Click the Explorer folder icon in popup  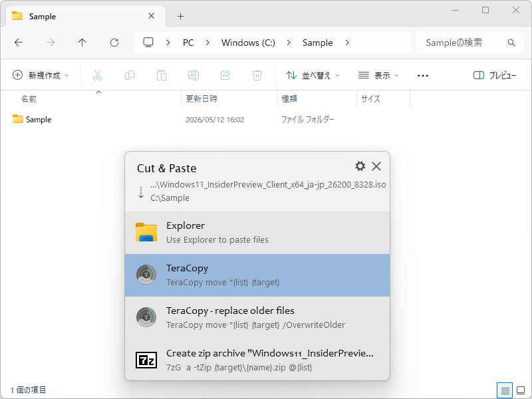coord(146,232)
